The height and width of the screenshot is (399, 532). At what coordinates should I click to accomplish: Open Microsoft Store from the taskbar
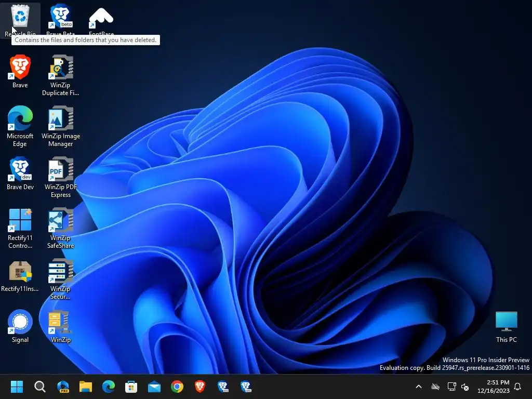[131, 387]
